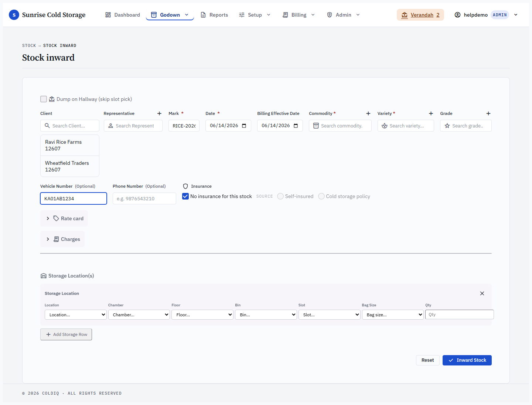Click the Billing receipt icon

pyautogui.click(x=285, y=15)
